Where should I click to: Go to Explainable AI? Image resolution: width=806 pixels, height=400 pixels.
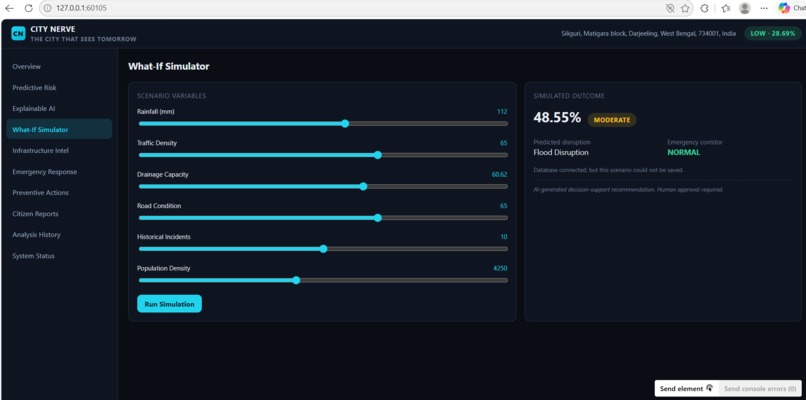click(33, 108)
